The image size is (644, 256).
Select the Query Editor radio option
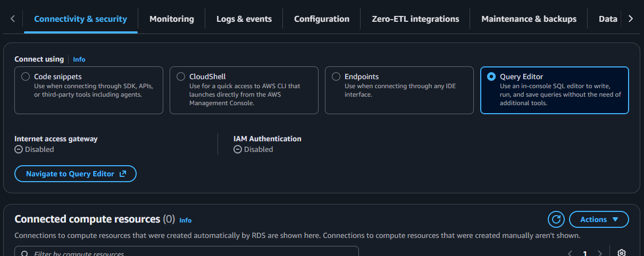pyautogui.click(x=491, y=76)
